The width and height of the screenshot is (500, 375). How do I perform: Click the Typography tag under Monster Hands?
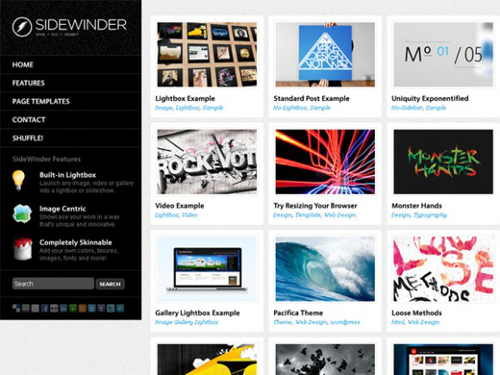tap(430, 215)
